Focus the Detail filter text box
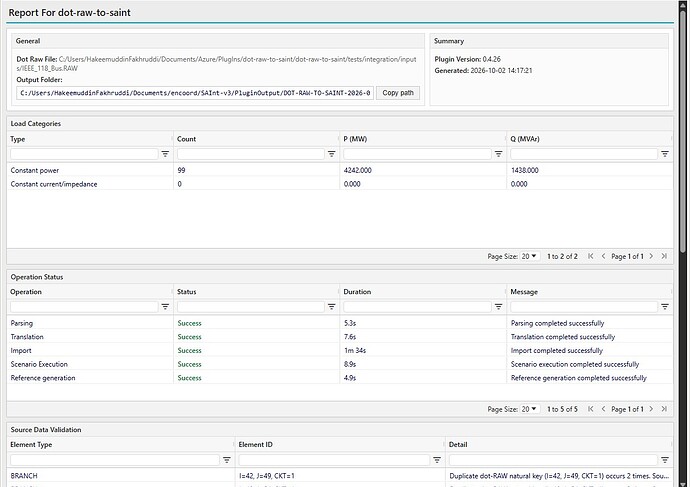 [553, 460]
